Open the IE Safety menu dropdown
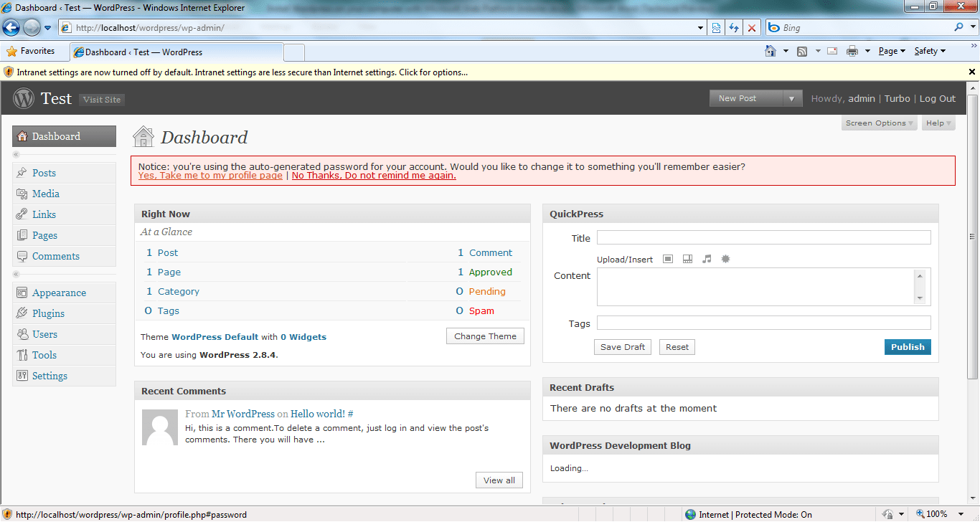This screenshot has width=980, height=522. pyautogui.click(x=930, y=51)
